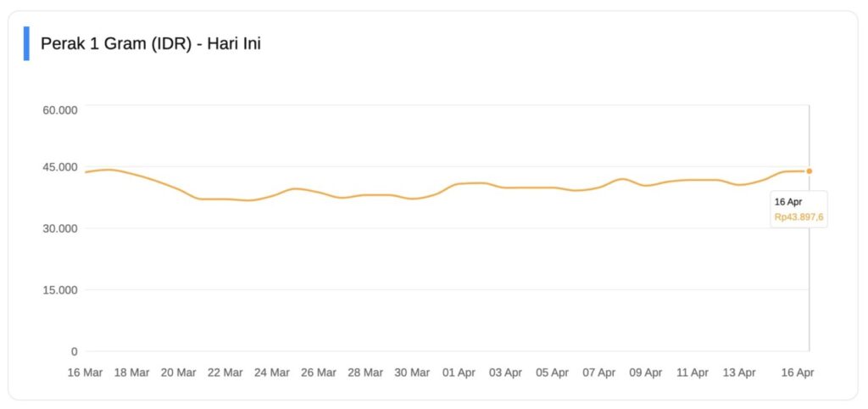Click the chart title "Perak 1 Gram (IDR) - Hari Ini"
The width and height of the screenshot is (868, 409).
coord(151,43)
